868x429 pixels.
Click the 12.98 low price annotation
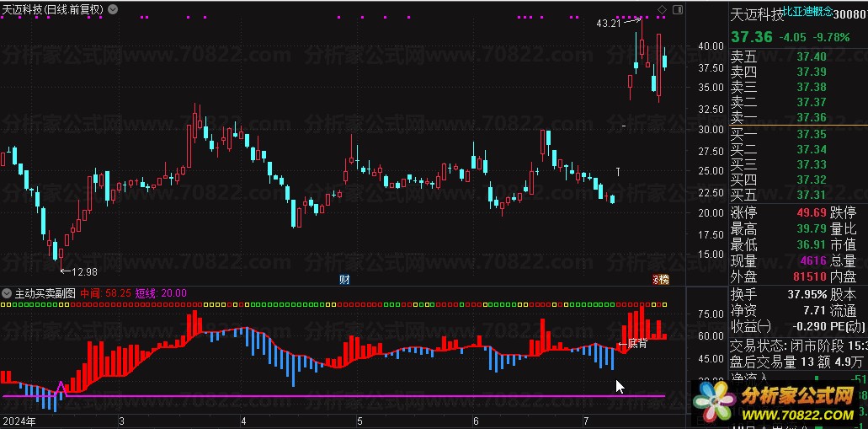pyautogui.click(x=84, y=271)
